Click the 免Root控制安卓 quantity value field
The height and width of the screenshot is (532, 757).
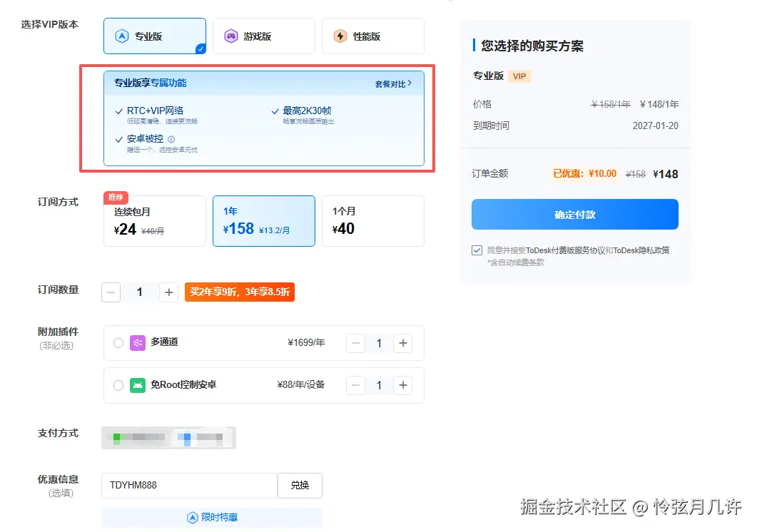point(380,385)
